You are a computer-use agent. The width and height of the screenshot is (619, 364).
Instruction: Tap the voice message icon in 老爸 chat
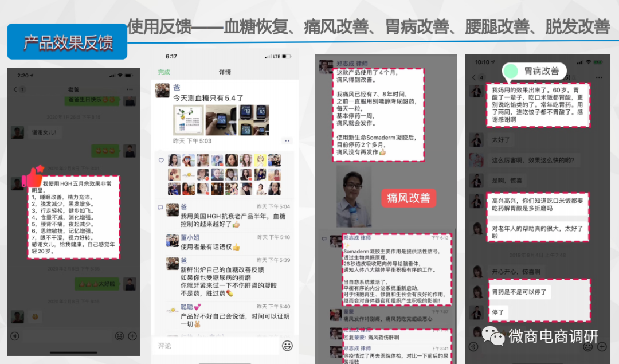coord(15,336)
